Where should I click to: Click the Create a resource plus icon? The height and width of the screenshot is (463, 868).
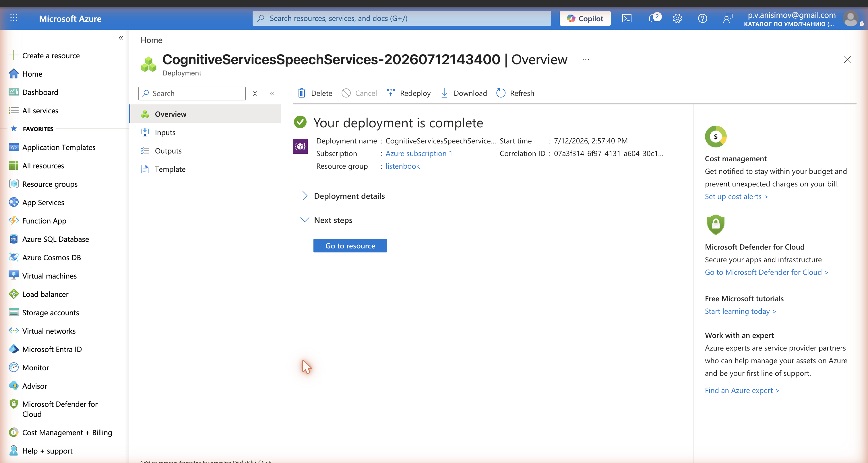click(x=13, y=55)
